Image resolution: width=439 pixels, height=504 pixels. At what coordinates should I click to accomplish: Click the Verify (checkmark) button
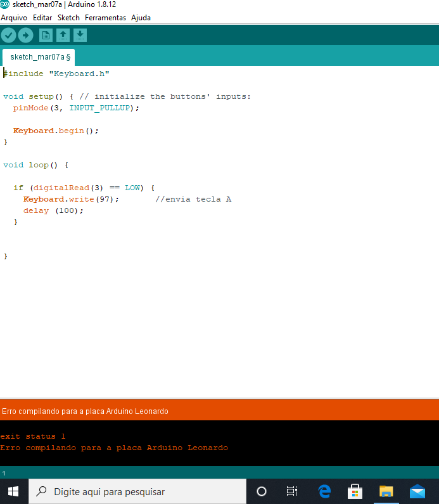coord(9,35)
